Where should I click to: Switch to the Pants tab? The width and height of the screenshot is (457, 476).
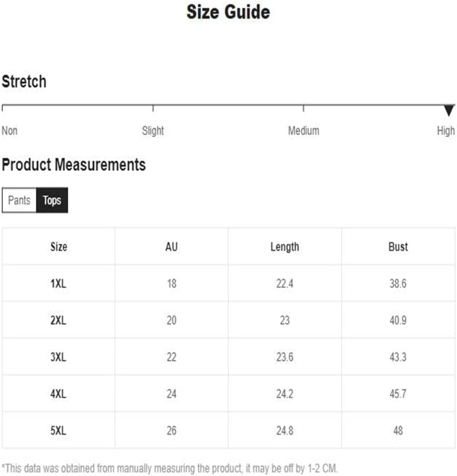tap(19, 200)
